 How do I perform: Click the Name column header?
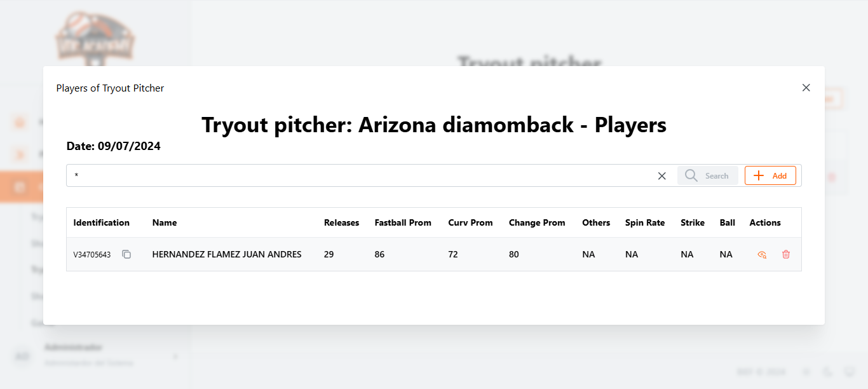[165, 222]
